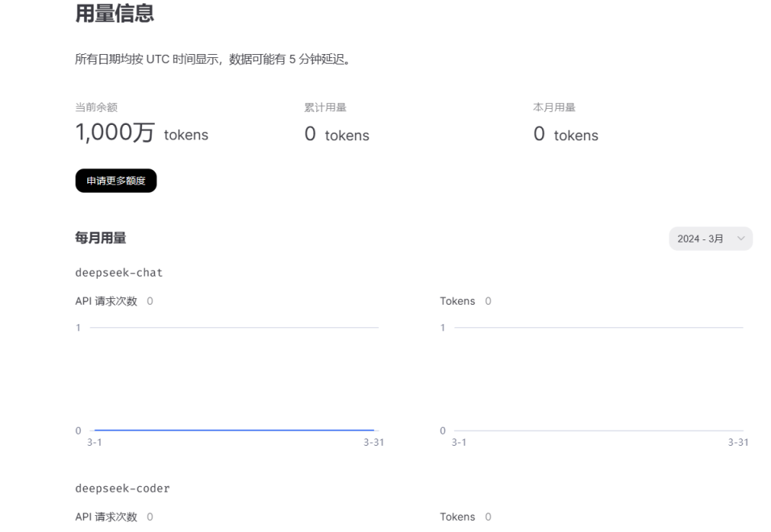
Task: Click Tokens label under deepseek-chat
Action: coord(457,301)
